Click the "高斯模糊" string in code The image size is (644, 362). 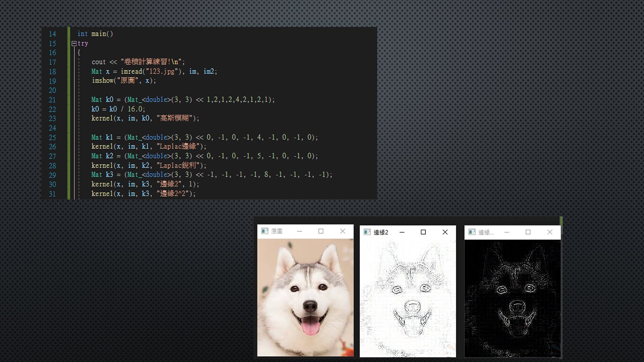tap(174, 118)
